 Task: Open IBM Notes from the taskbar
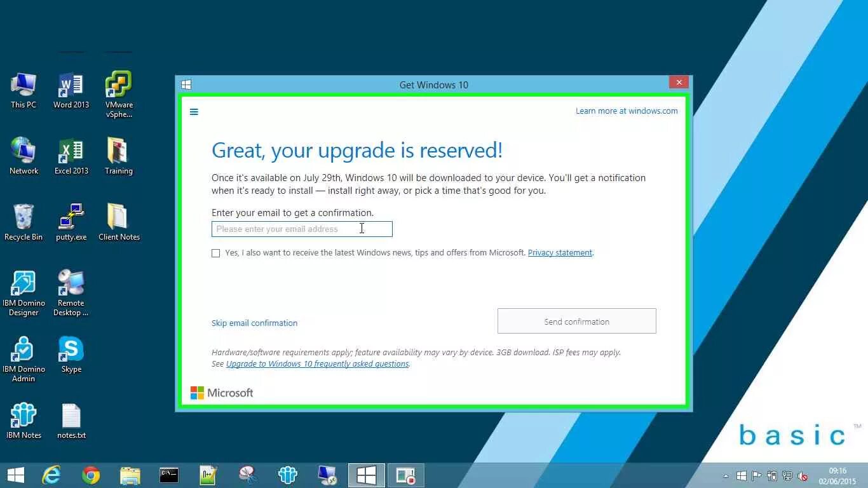(x=287, y=475)
